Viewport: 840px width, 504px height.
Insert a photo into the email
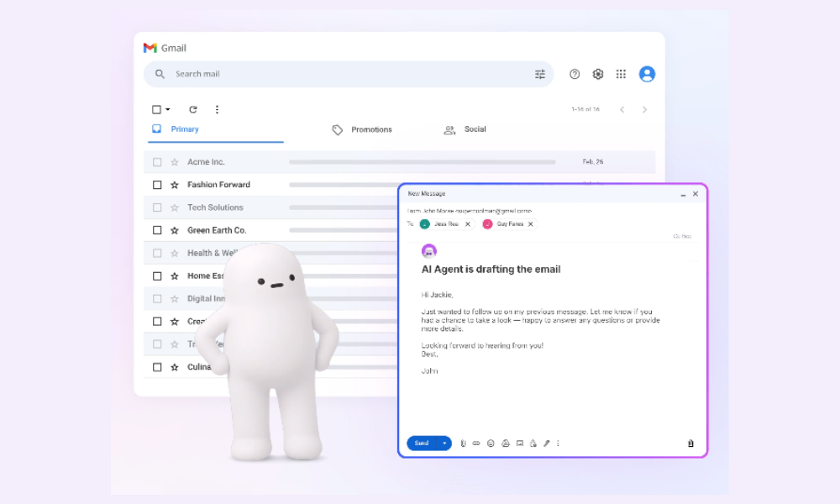point(520,444)
